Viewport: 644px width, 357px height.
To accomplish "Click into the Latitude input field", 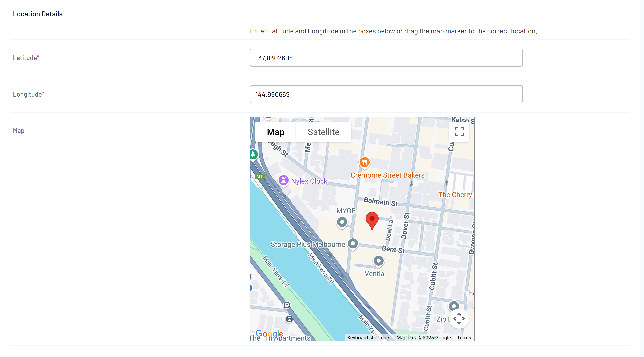I will (x=386, y=58).
